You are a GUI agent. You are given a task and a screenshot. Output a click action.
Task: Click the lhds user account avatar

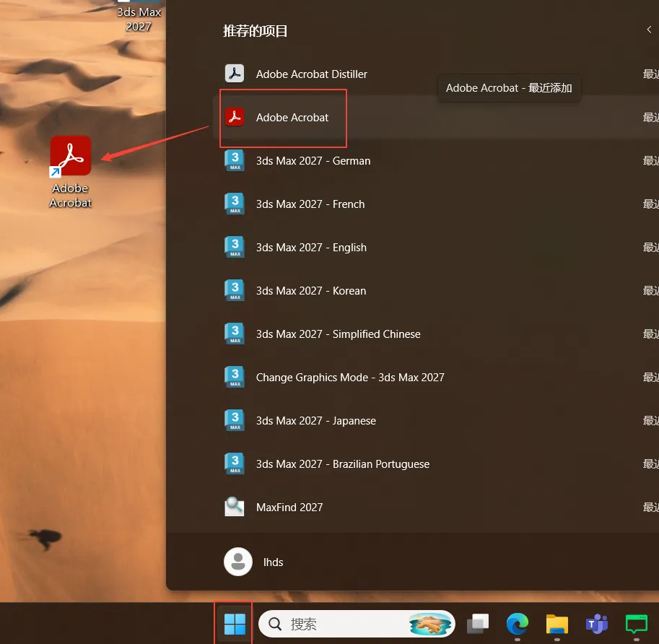pos(238,562)
